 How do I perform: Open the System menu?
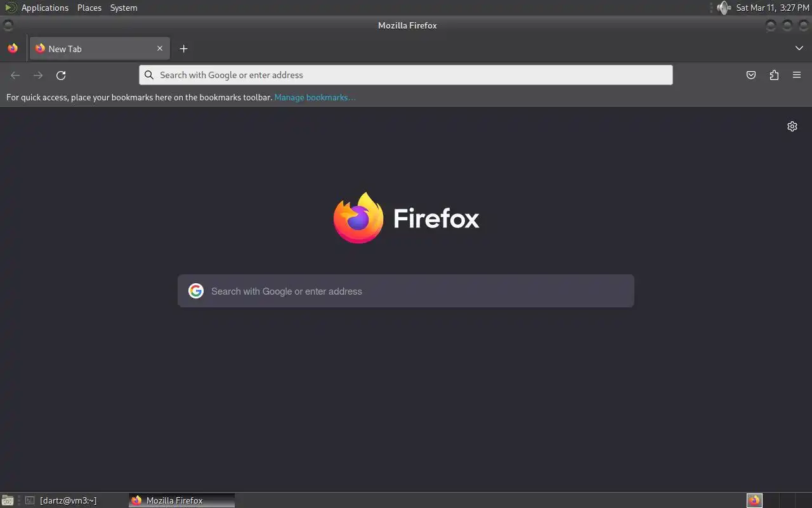pyautogui.click(x=124, y=8)
